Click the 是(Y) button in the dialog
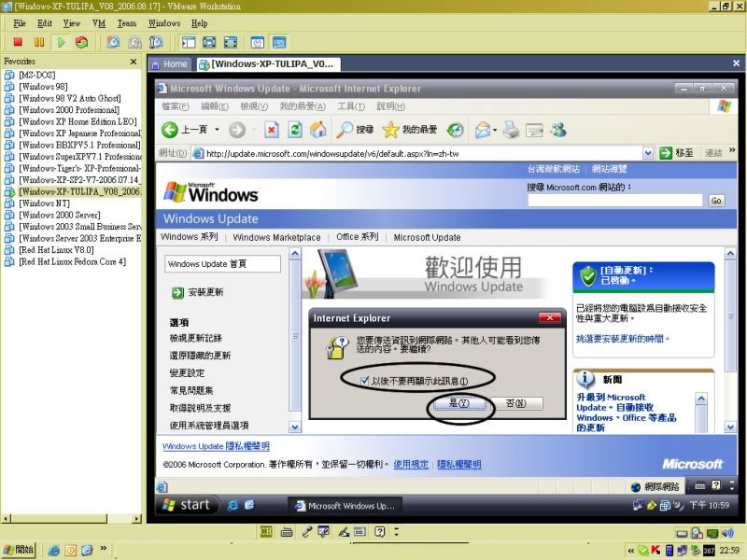The height and width of the screenshot is (560, 747). pos(459,403)
